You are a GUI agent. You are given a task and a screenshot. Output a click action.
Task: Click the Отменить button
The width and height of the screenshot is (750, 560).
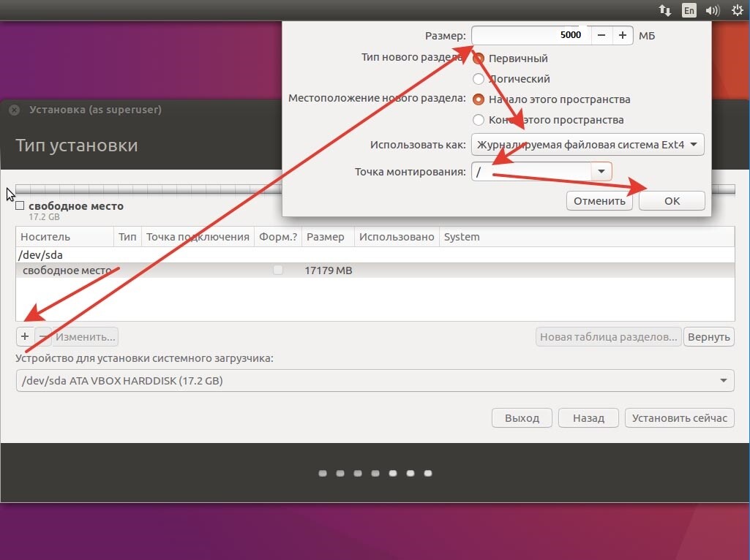click(x=599, y=201)
